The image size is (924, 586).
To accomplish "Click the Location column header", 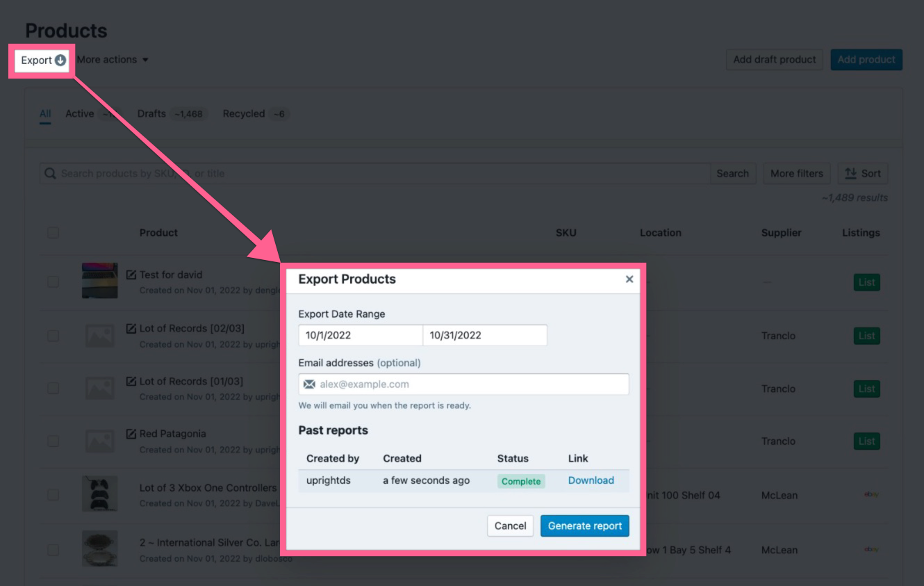I will click(x=661, y=233).
